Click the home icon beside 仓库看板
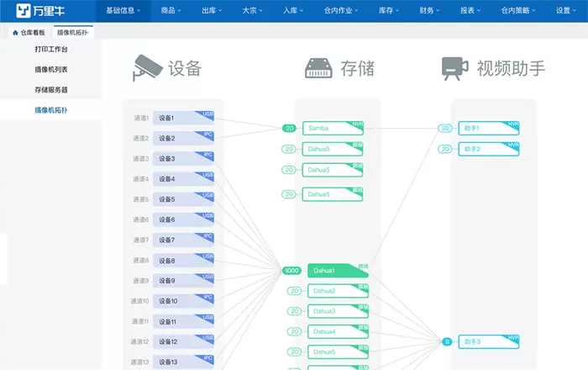588x370 pixels. click(15, 32)
